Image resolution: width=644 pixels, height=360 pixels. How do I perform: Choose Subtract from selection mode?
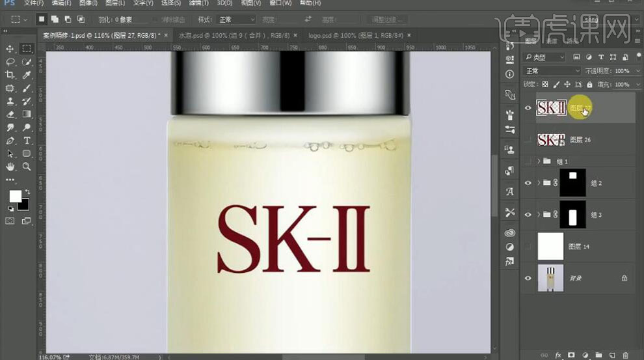[68, 20]
